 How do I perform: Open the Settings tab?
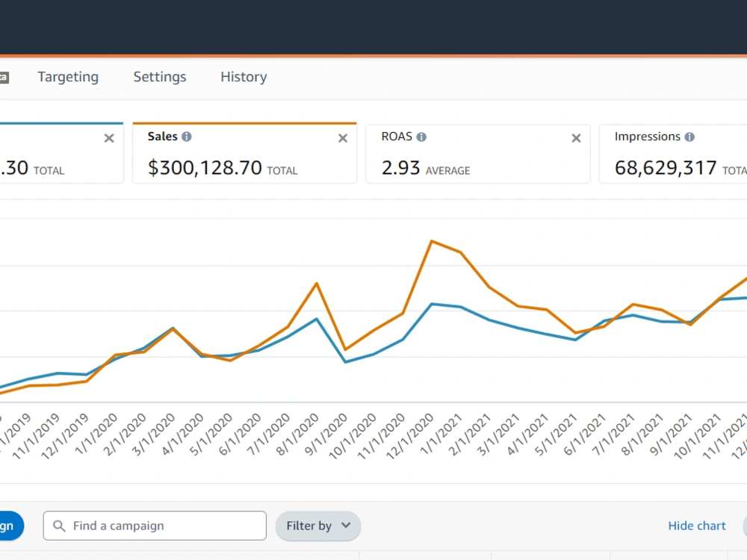pyautogui.click(x=160, y=77)
